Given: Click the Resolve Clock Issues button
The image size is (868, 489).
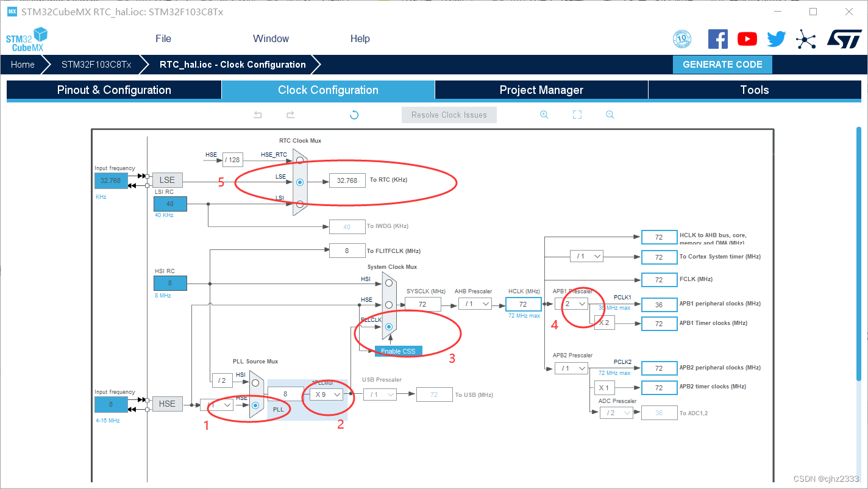Looking at the screenshot, I should (449, 115).
